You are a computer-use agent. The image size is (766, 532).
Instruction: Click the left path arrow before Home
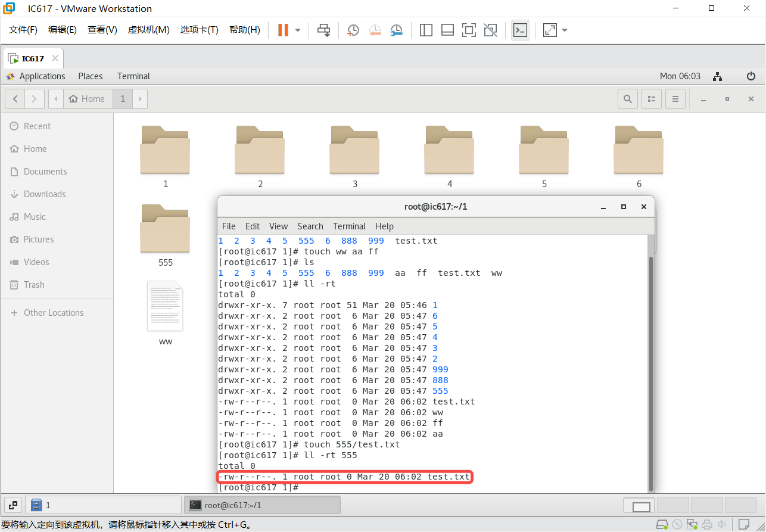55,99
